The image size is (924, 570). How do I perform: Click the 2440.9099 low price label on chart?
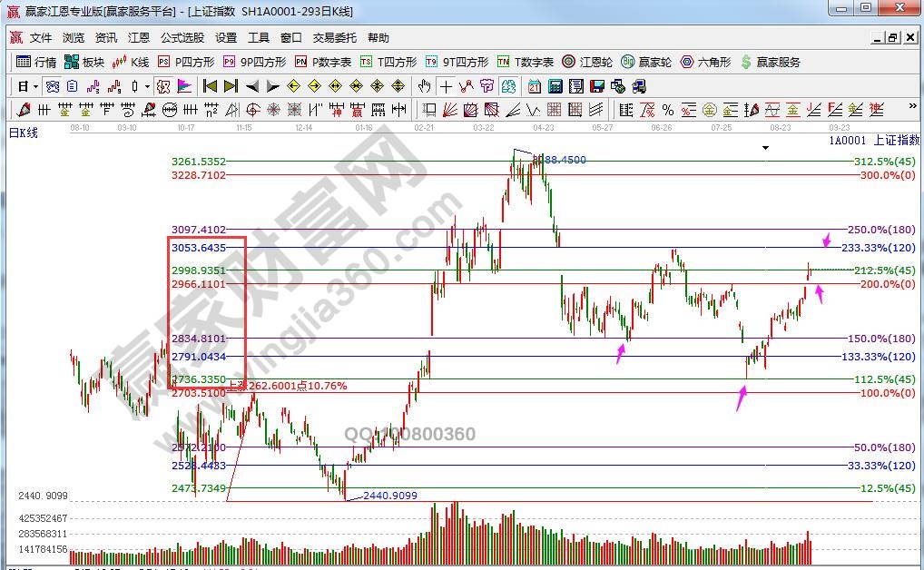[x=389, y=496]
